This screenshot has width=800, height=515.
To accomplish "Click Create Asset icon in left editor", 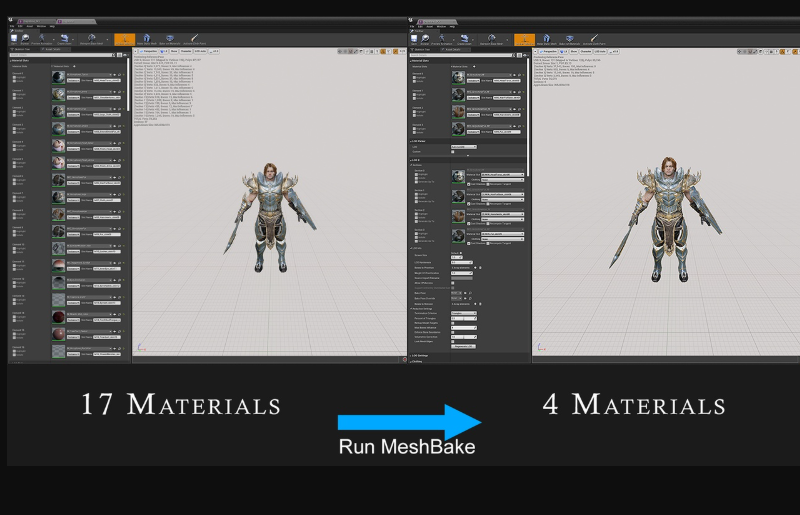I will pyautogui.click(x=64, y=38).
